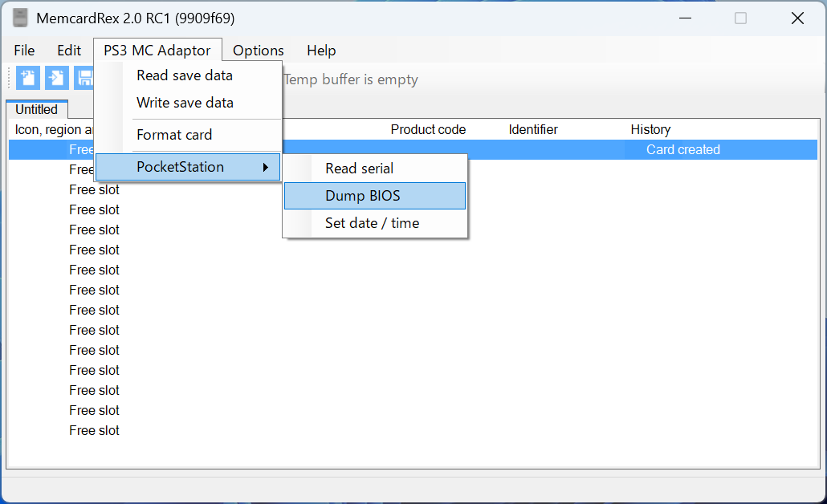This screenshot has width=827, height=504.
Task: Click the History column header
Action: click(651, 130)
